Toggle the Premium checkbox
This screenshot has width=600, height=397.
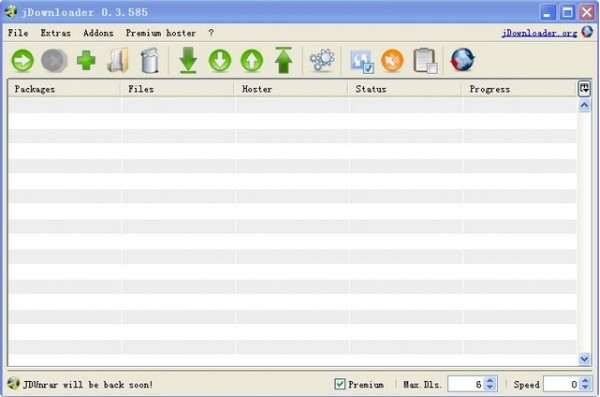pyautogui.click(x=339, y=384)
